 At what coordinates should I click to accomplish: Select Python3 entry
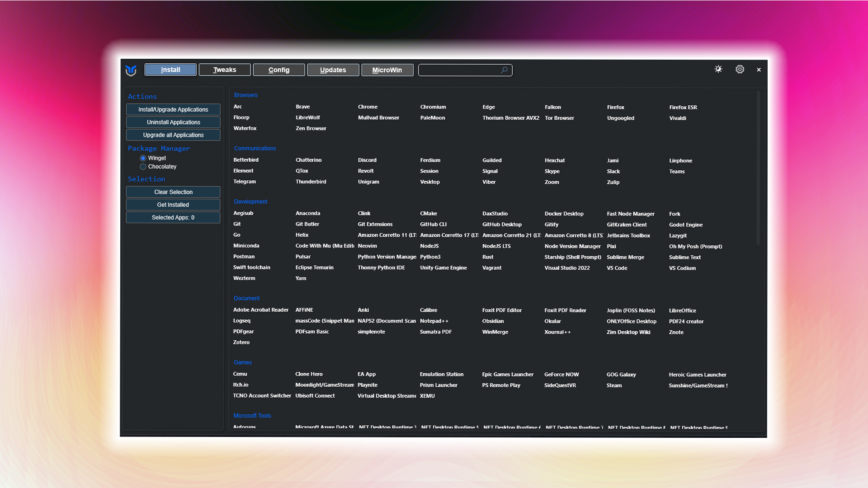click(x=430, y=257)
